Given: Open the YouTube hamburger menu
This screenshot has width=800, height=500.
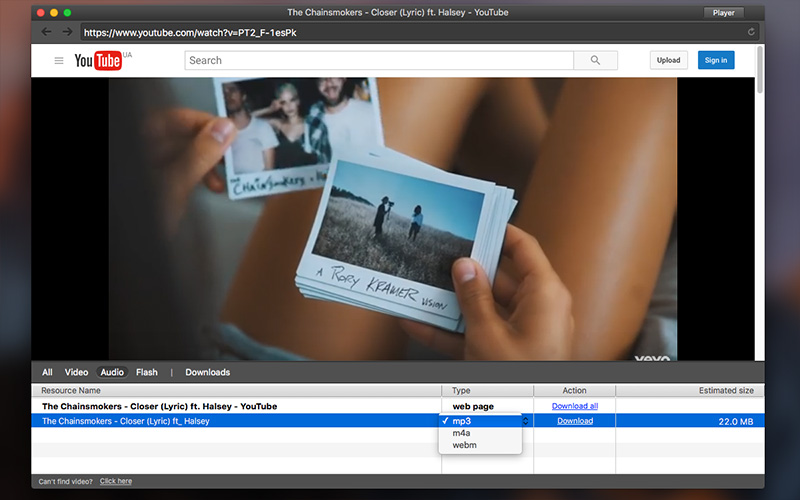Looking at the screenshot, I should click(x=59, y=61).
